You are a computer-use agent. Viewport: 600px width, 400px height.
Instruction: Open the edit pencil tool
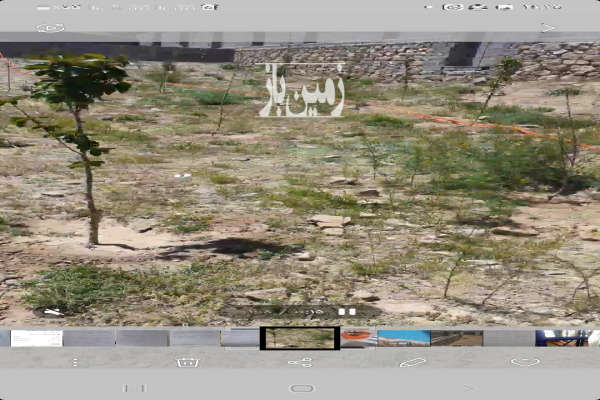point(412,362)
